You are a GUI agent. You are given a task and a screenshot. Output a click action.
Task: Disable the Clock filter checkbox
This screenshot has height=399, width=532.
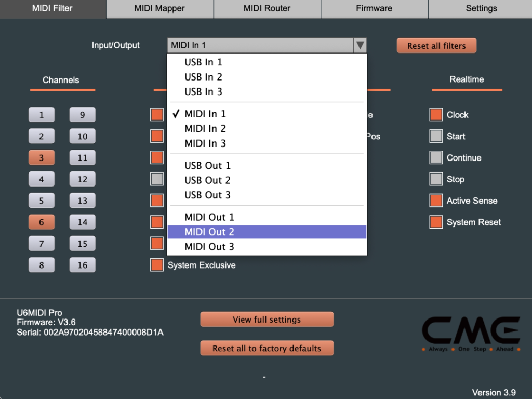click(435, 114)
